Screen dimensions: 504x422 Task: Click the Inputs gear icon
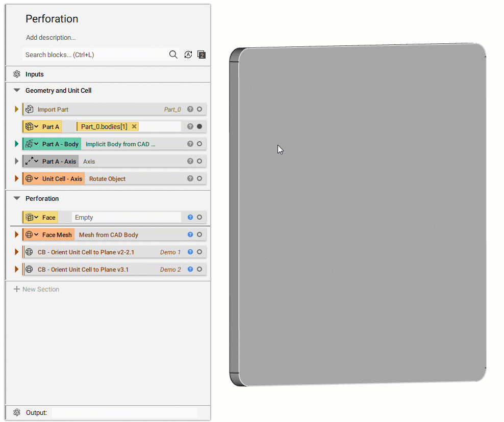17,74
